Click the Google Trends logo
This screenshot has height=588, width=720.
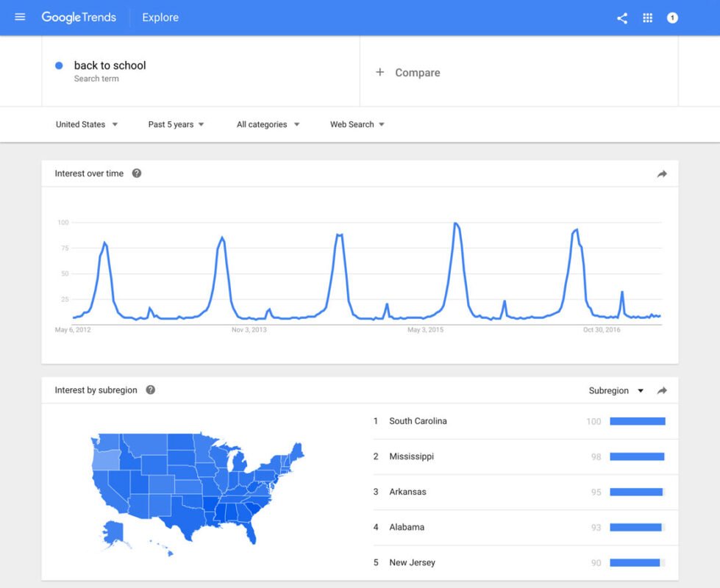point(79,17)
